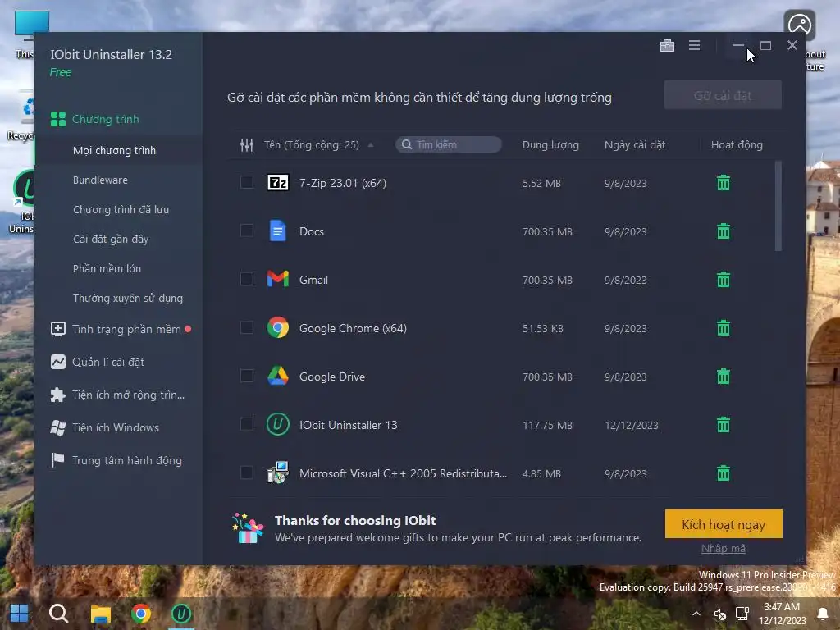Image resolution: width=840 pixels, height=630 pixels.
Task: Click the trash icon for 7-Zip 23.01
Action: 724,183
